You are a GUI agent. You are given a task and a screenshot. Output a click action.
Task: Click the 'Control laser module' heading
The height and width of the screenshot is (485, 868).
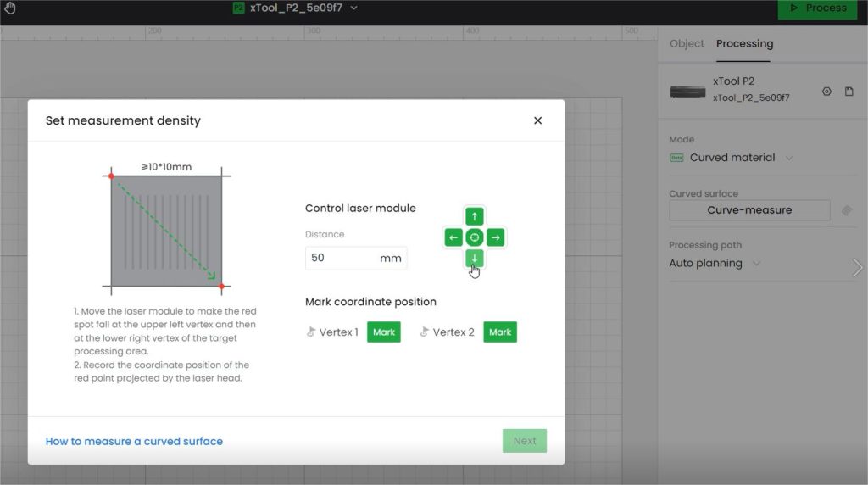point(360,209)
